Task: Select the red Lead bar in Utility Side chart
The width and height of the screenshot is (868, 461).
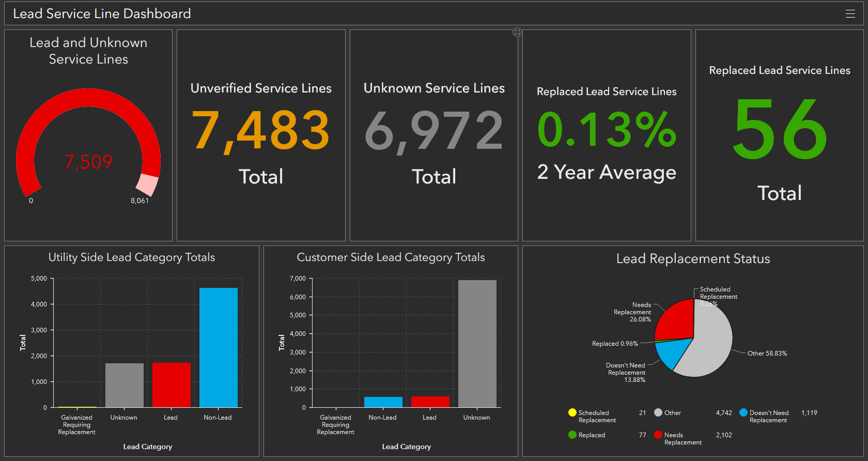Action: coord(172,385)
